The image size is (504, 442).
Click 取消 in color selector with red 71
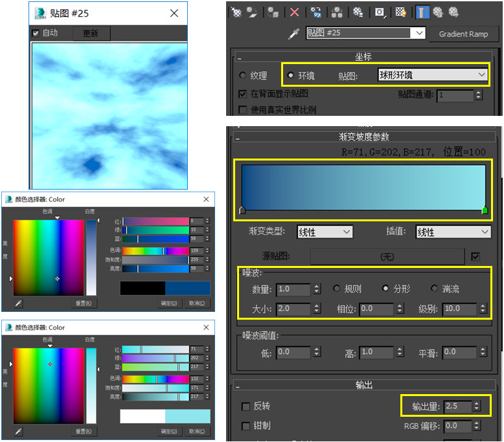click(197, 432)
